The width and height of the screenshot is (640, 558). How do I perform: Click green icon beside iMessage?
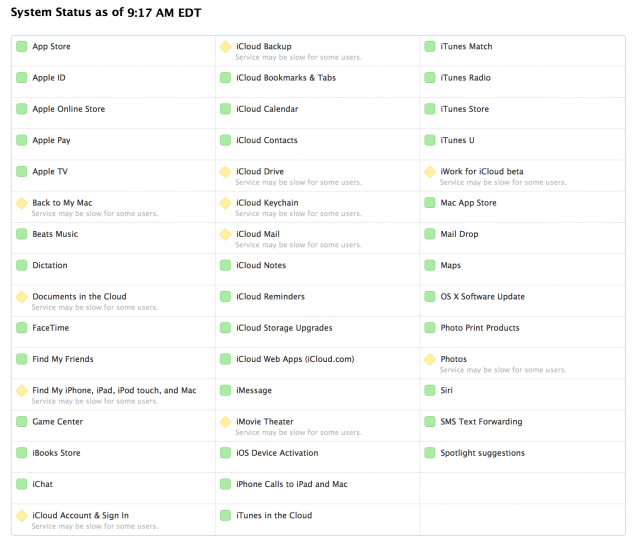point(225,391)
